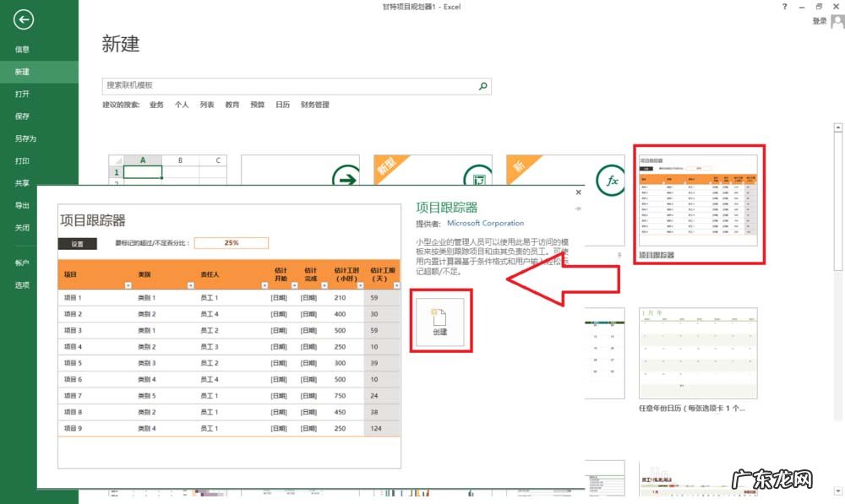
Task: Click the 业务 suggested search
Action: click(x=156, y=104)
